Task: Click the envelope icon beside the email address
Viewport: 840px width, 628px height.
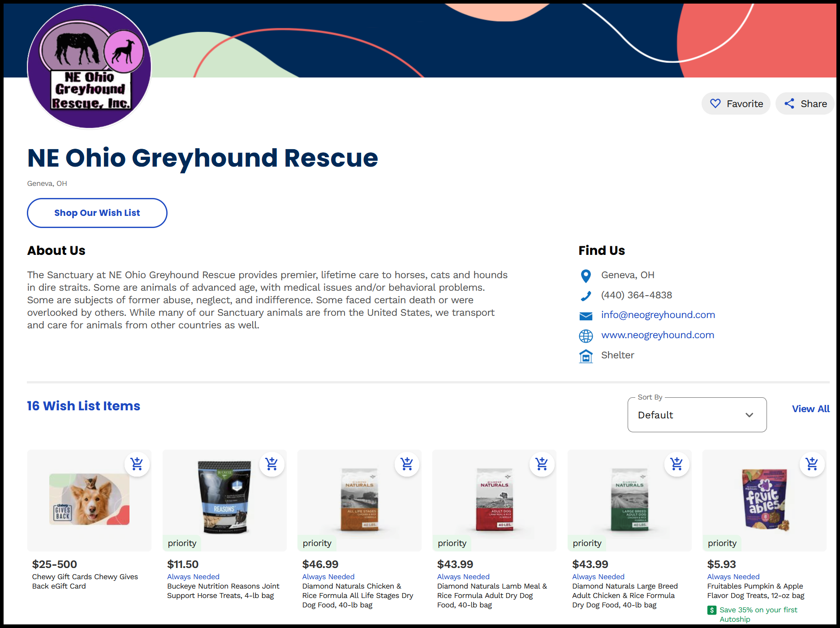Action: click(586, 316)
